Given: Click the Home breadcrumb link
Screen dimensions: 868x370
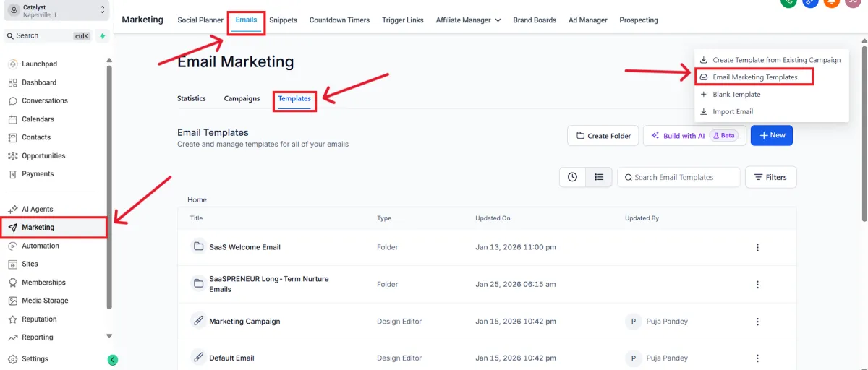Looking at the screenshot, I should point(197,199).
